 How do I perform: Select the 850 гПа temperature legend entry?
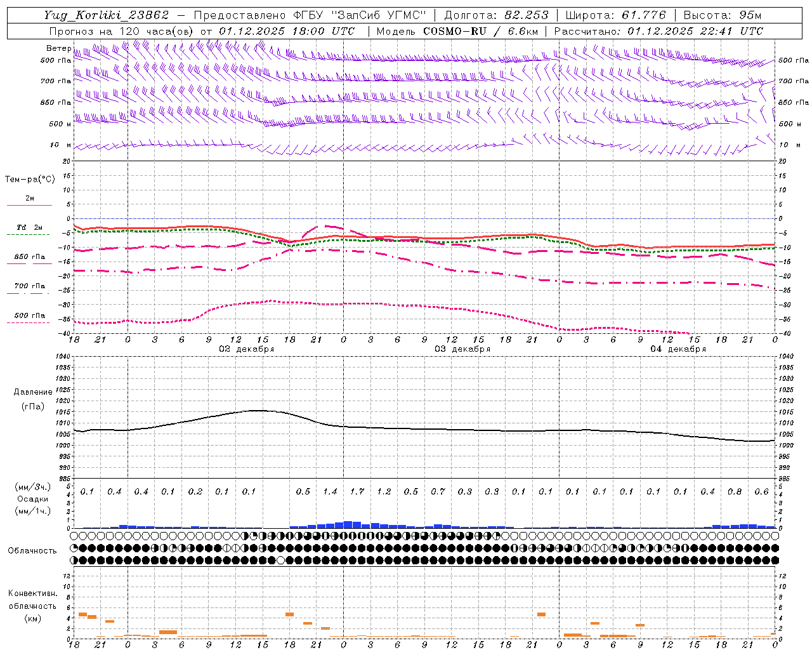[x=29, y=257]
